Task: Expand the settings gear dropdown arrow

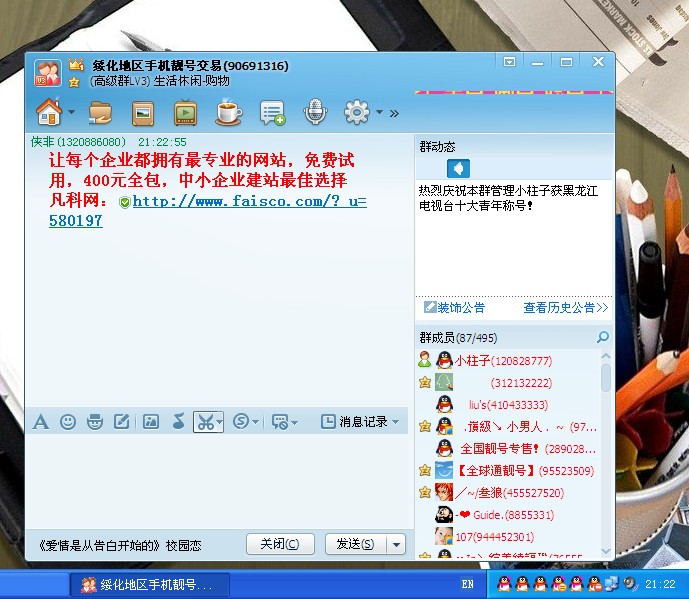Action: 379,113
